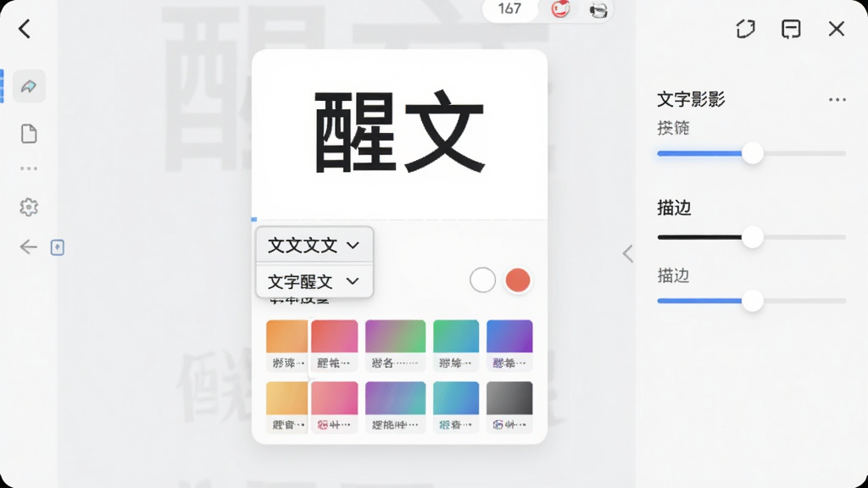This screenshot has height=488, width=868.
Task: Click the 醒文 preview text
Action: (x=400, y=133)
